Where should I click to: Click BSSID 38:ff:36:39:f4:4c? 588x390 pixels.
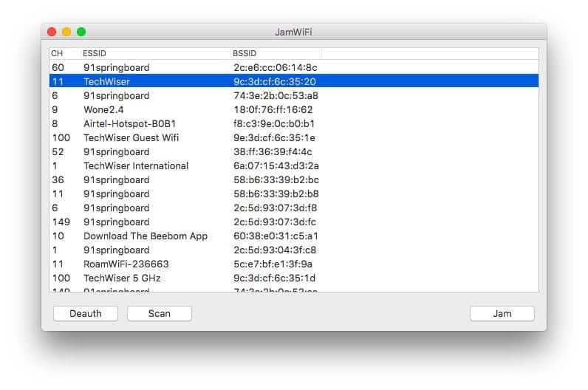(273, 152)
